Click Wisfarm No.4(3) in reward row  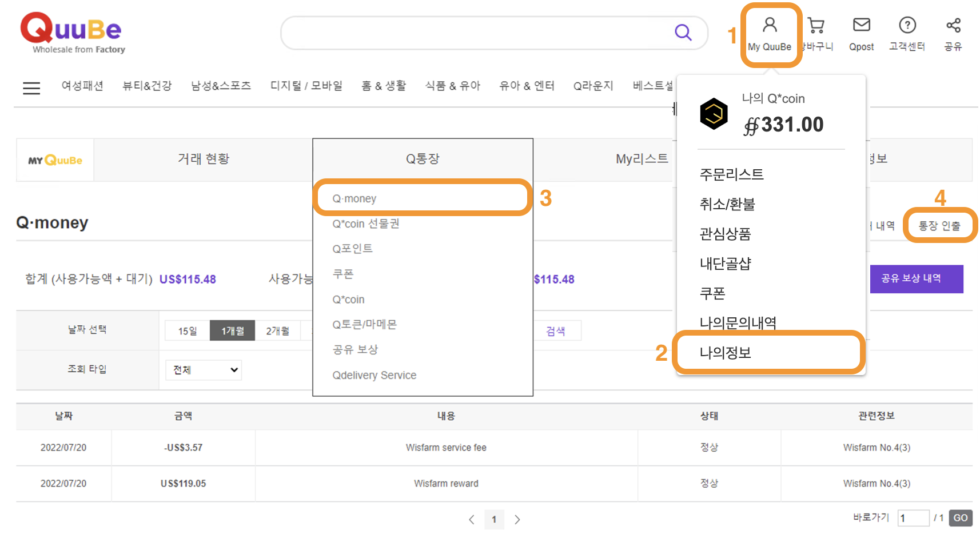coord(877,484)
